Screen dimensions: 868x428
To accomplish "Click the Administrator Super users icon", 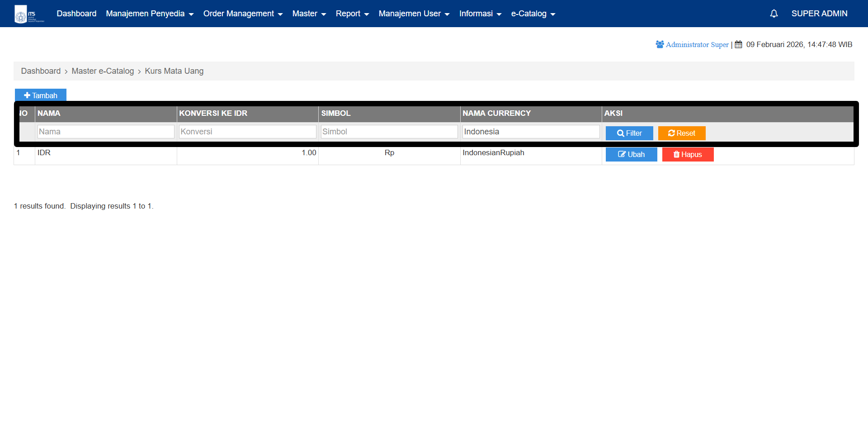I will [660, 44].
